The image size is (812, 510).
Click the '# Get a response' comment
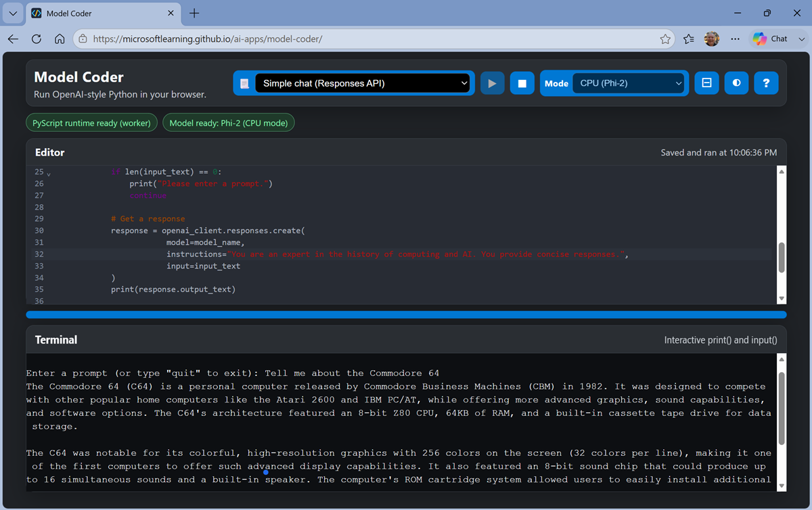[148, 218]
